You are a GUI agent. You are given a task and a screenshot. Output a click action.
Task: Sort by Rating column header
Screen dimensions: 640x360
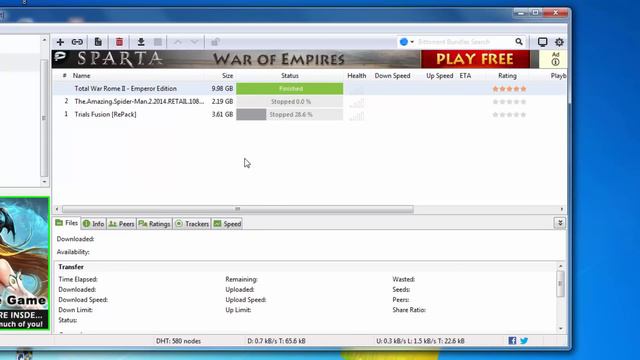[x=507, y=76]
